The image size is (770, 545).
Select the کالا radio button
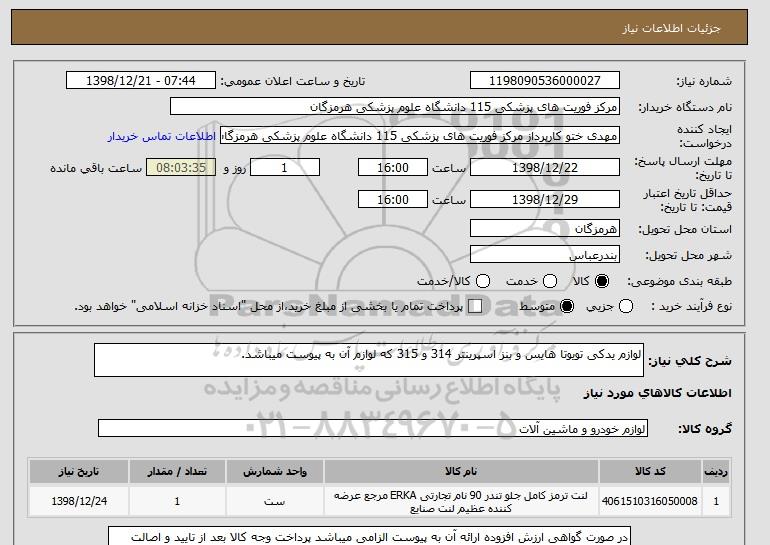(x=602, y=281)
